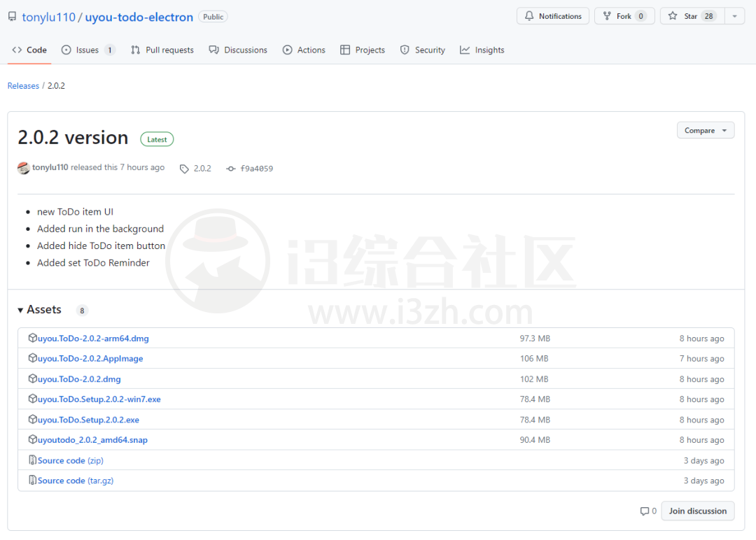Screen dimensions: 756x540
Task: Click the Latest release badge
Action: coord(157,139)
